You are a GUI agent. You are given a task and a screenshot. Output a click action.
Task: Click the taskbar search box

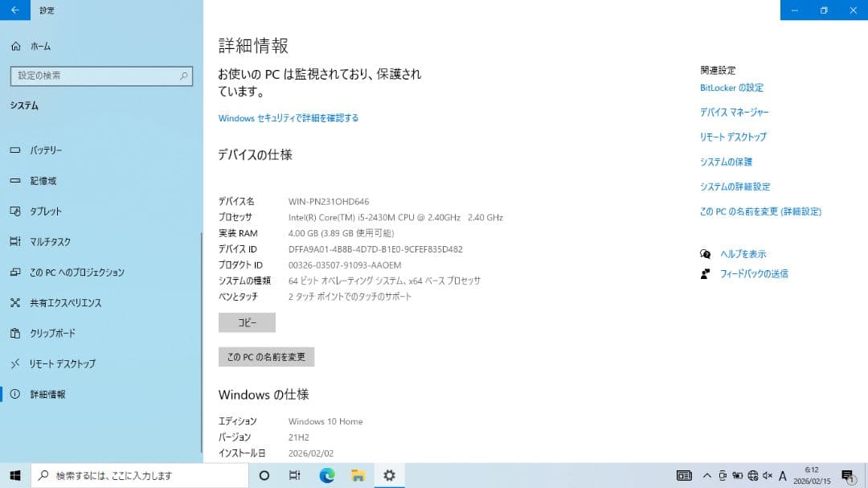pos(140,475)
